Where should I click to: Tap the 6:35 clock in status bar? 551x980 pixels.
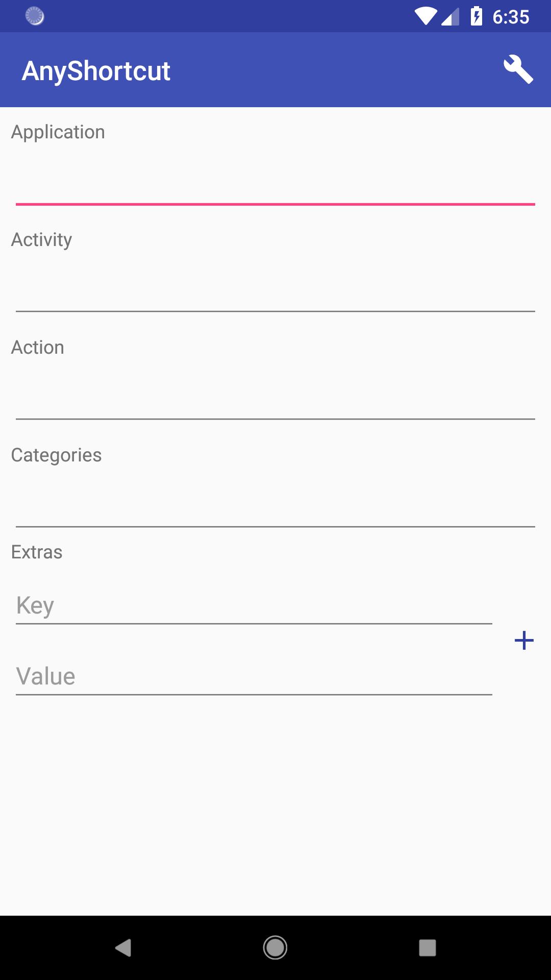pyautogui.click(x=511, y=17)
